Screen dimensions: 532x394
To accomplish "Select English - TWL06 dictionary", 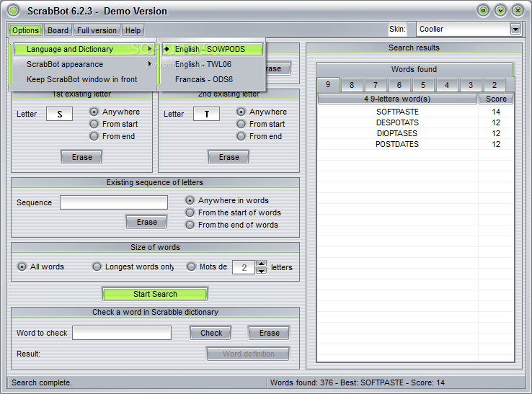I will (x=213, y=64).
